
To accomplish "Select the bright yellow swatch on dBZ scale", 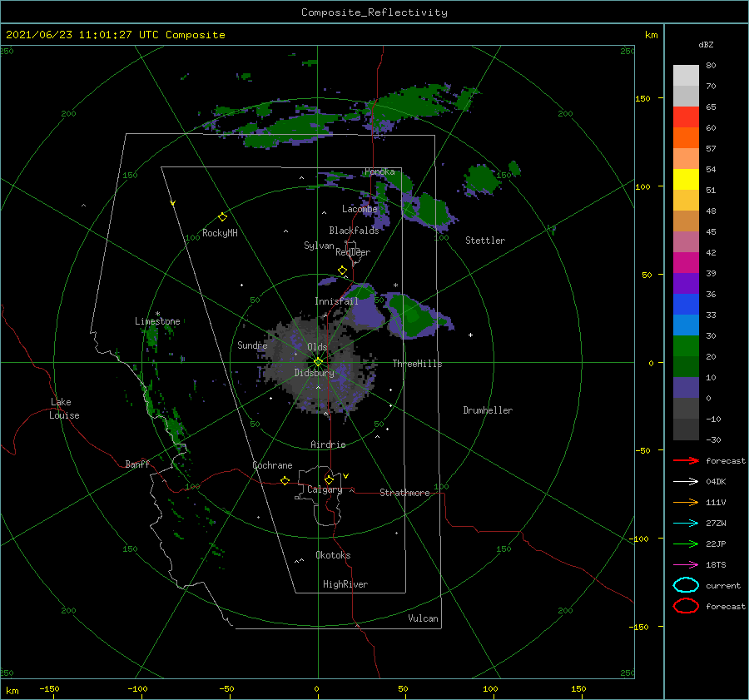I will [686, 179].
